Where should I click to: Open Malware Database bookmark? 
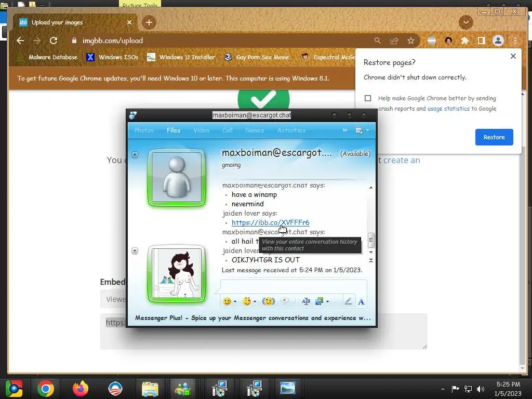coord(48,57)
